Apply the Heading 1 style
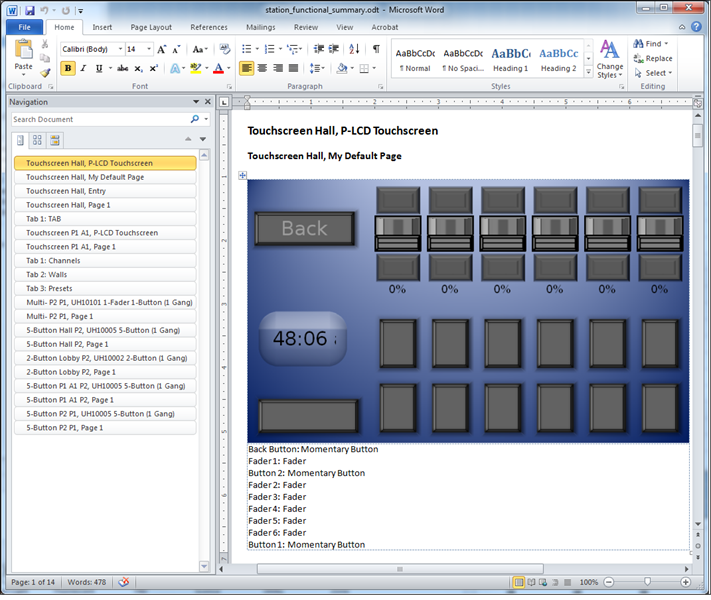Viewport: 711px width, 600px height. (x=510, y=59)
